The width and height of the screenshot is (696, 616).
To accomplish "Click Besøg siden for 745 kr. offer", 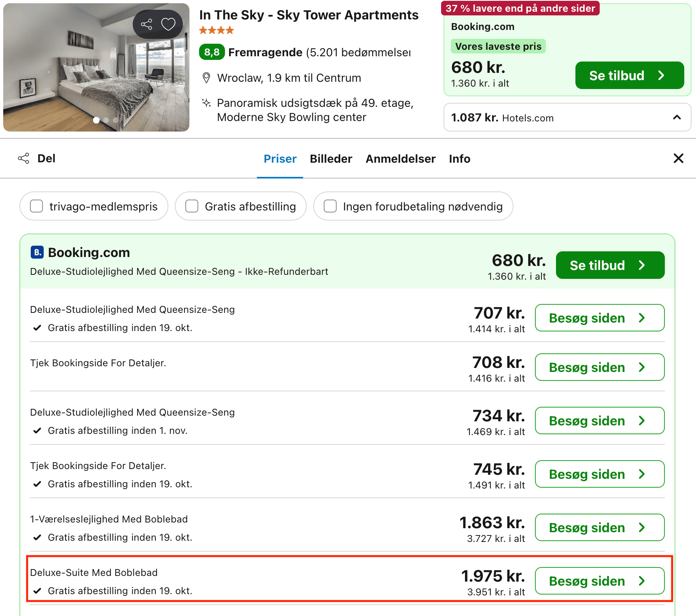I will tap(600, 474).
